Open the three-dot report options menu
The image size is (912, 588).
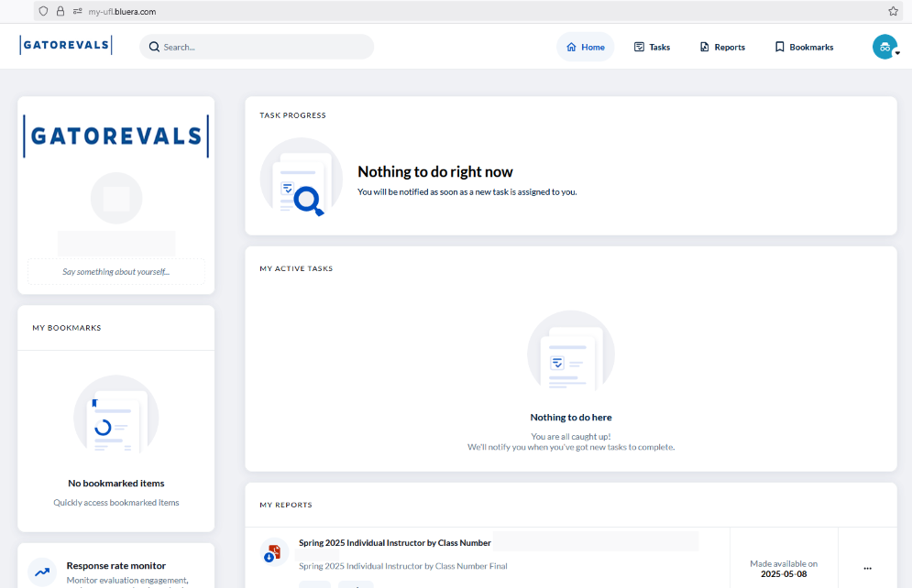point(868,568)
